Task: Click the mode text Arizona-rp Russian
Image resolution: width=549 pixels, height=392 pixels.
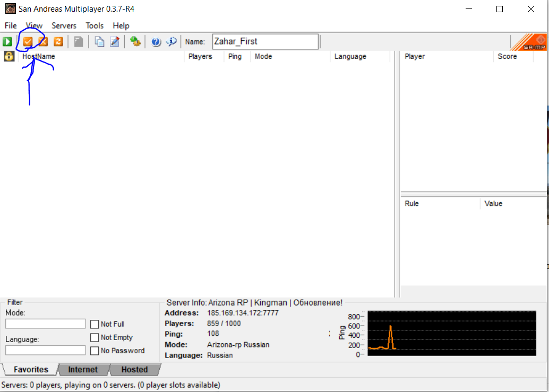Action: 238,345
